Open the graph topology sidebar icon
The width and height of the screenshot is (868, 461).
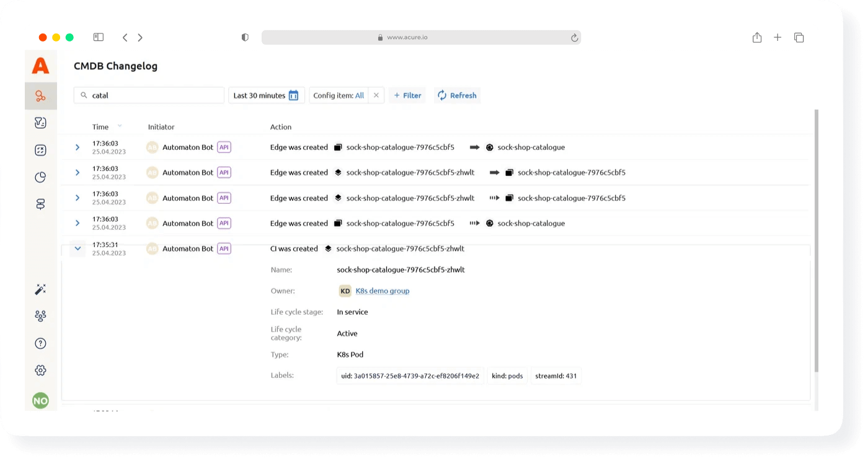40,96
